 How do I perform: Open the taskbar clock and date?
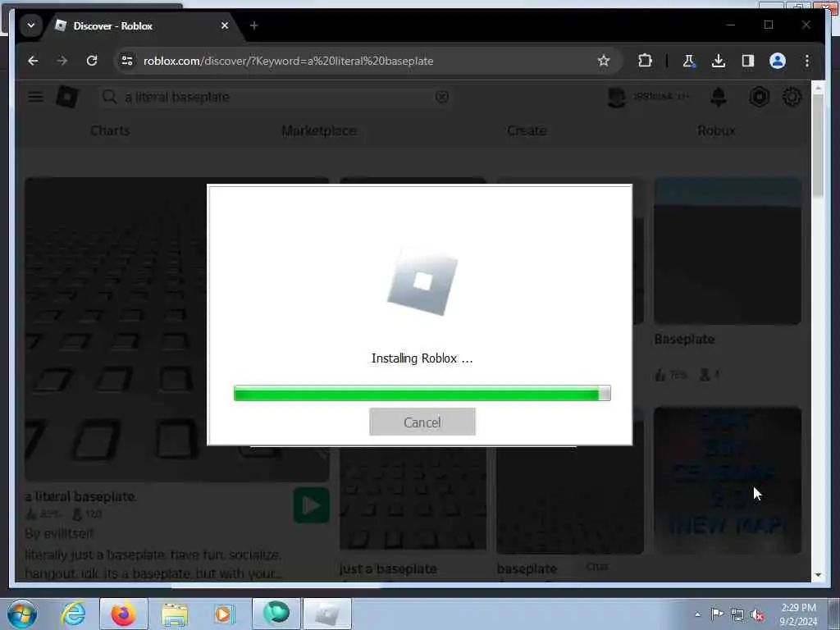pos(798,614)
